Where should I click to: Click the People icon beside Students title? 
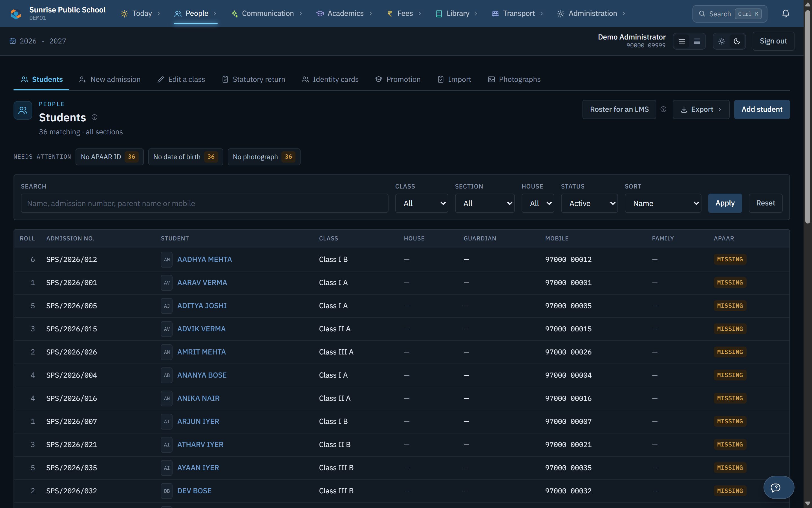click(23, 110)
